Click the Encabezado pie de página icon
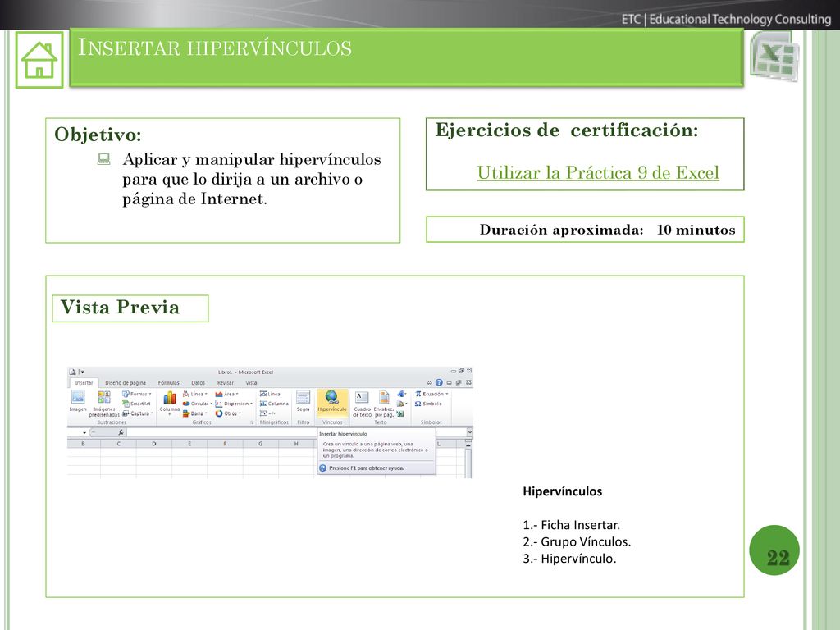The width and height of the screenshot is (840, 630). 384,398
